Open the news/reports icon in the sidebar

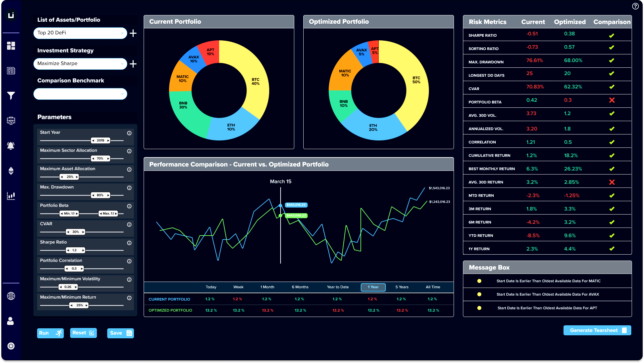[x=11, y=71]
